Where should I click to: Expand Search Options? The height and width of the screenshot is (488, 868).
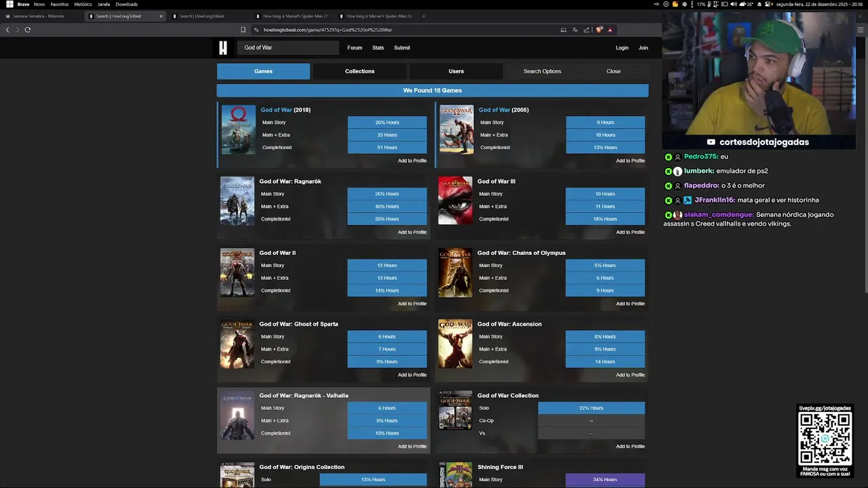pyautogui.click(x=542, y=71)
